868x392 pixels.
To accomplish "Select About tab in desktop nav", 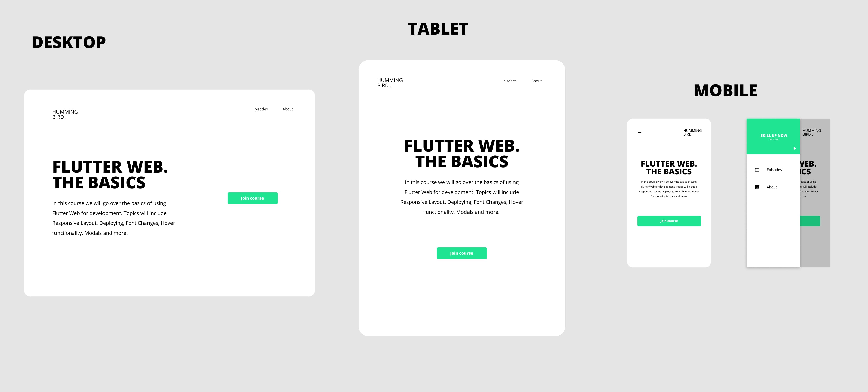I will click(288, 109).
